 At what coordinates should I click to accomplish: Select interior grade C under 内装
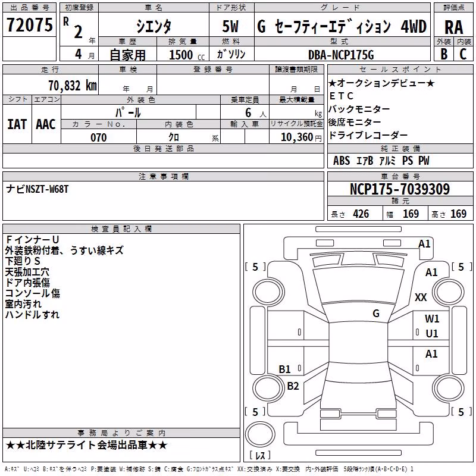463,54
